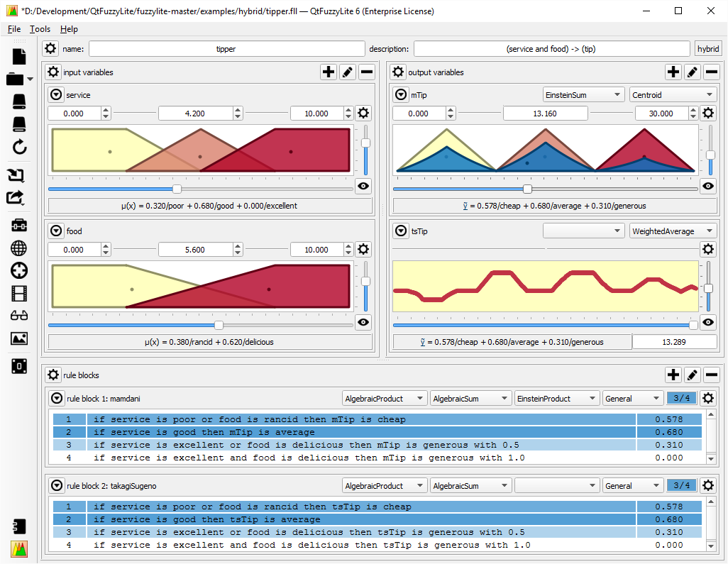Open the WeightedAverage dropdown for tsTip
This screenshot has height=564, width=728.
(672, 231)
